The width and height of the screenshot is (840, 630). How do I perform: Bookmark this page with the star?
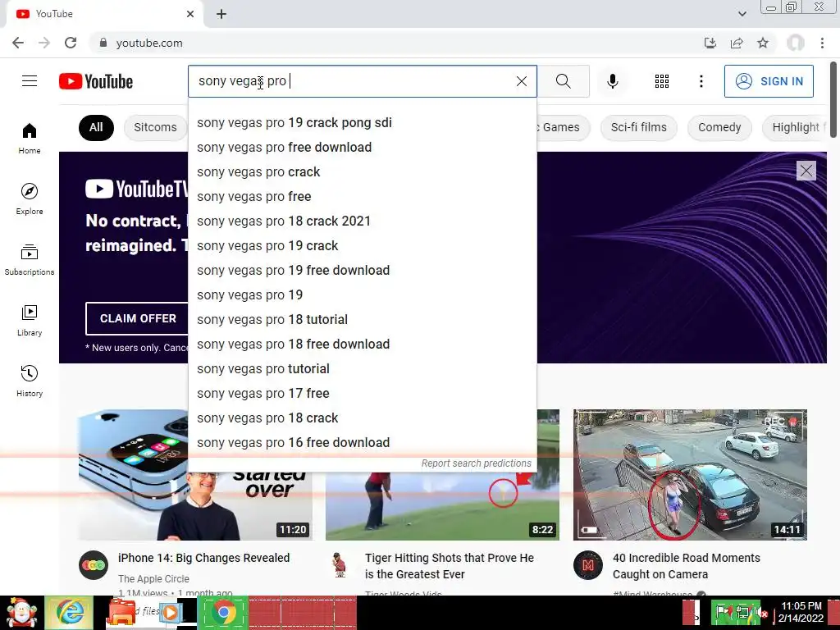click(x=763, y=43)
